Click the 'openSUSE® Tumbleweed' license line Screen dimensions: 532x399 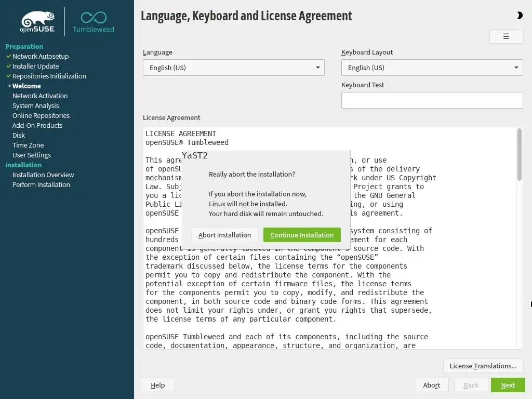click(187, 142)
